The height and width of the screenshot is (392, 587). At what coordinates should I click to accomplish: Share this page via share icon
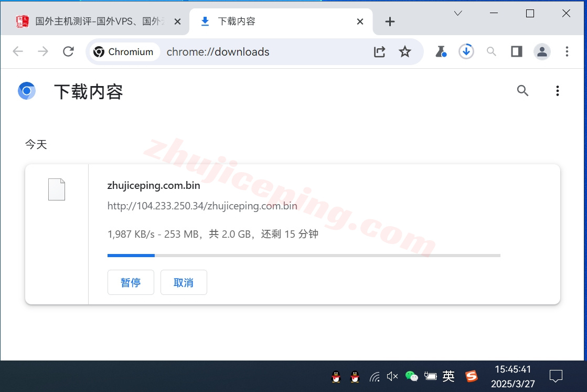[379, 51]
